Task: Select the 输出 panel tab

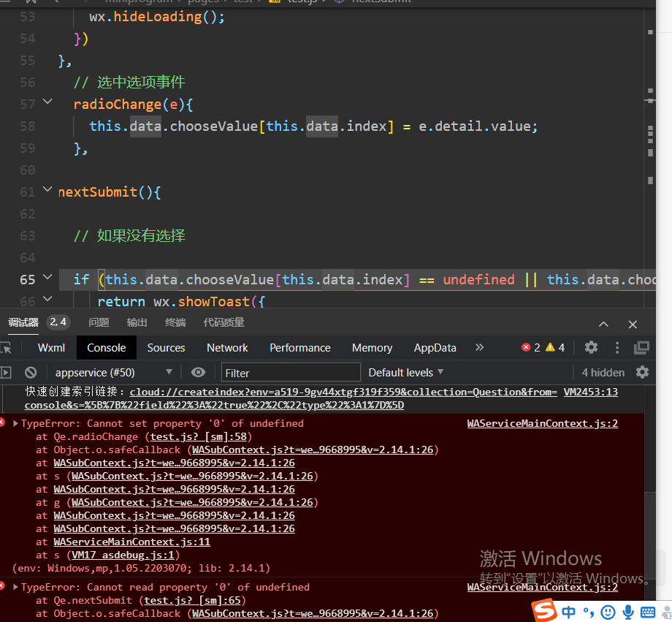Action: coord(137,322)
